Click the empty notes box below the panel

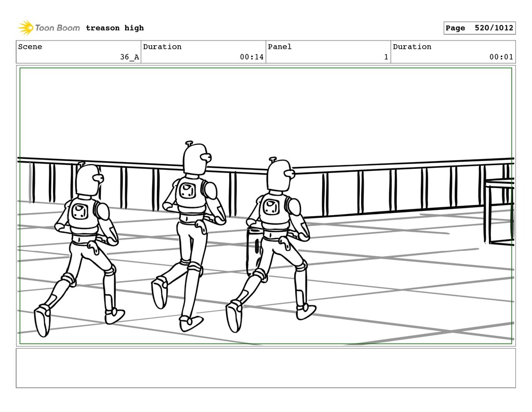(265, 368)
